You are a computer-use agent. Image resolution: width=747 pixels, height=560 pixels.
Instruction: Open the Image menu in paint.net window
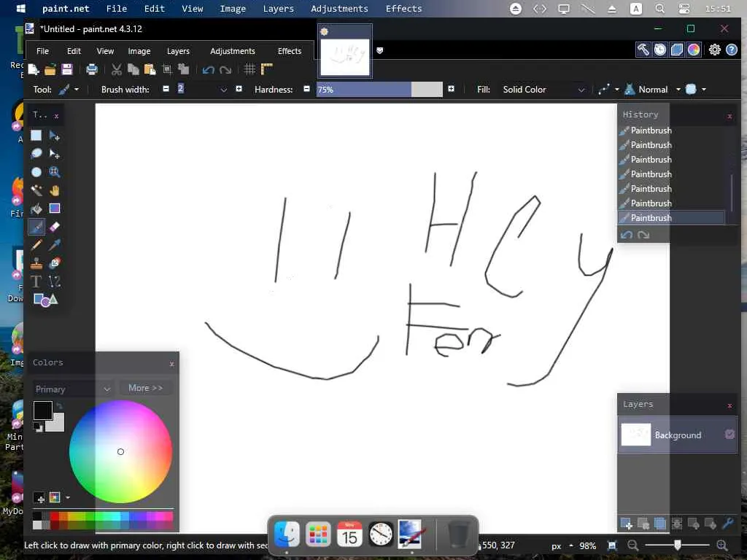[x=139, y=51]
